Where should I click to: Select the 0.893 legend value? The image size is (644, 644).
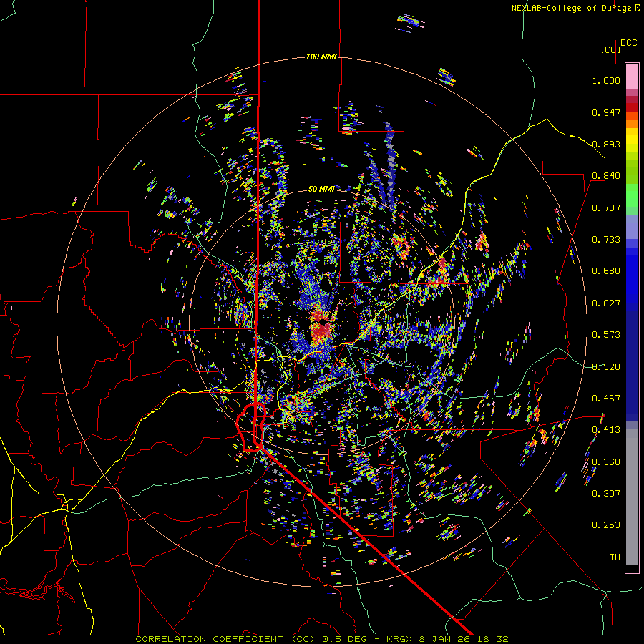[606, 144]
